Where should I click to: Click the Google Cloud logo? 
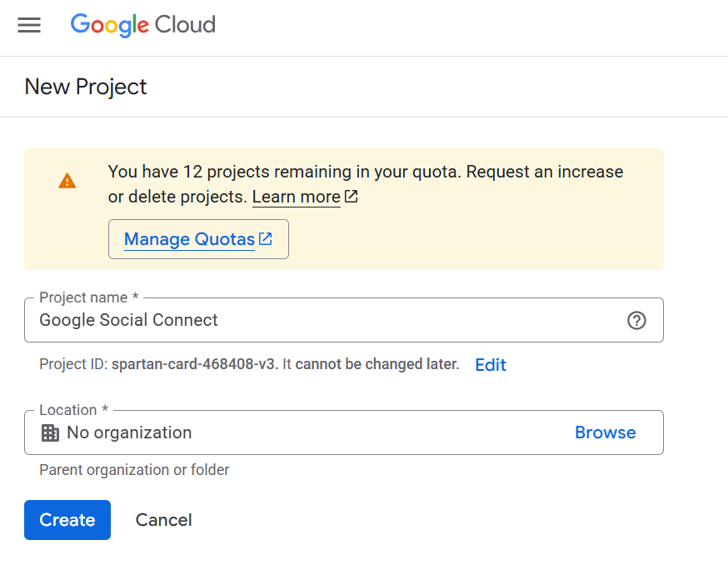click(143, 25)
